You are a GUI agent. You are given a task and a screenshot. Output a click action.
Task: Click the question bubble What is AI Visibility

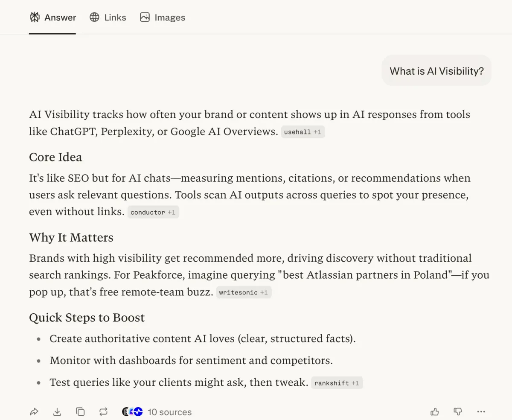point(436,70)
